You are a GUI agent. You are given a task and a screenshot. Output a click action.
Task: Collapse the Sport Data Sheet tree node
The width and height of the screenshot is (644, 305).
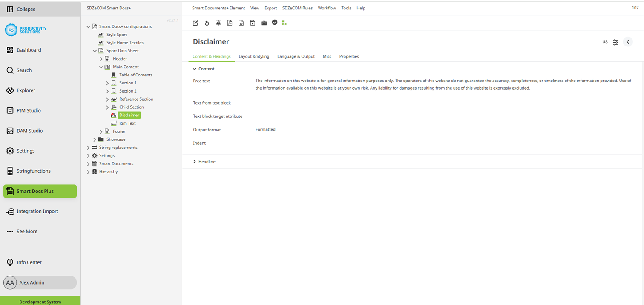95,51
